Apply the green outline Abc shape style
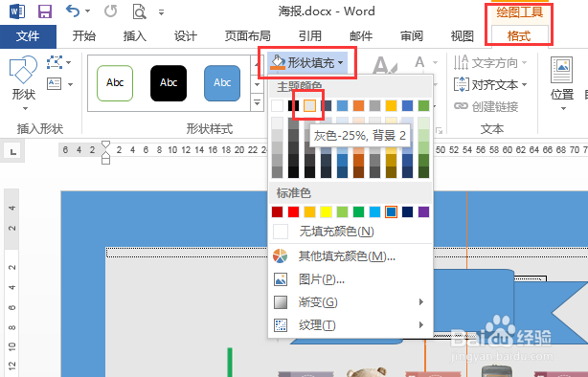Viewport: 588px width, 377px height. pos(115,83)
